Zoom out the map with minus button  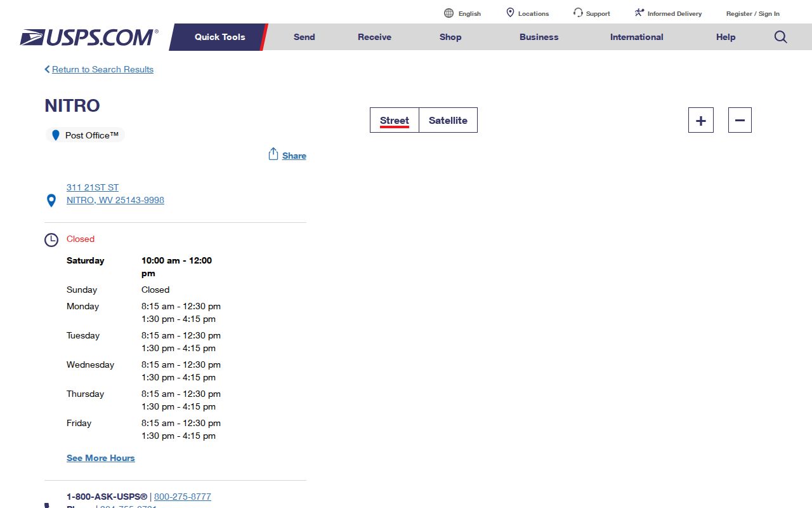(740, 120)
